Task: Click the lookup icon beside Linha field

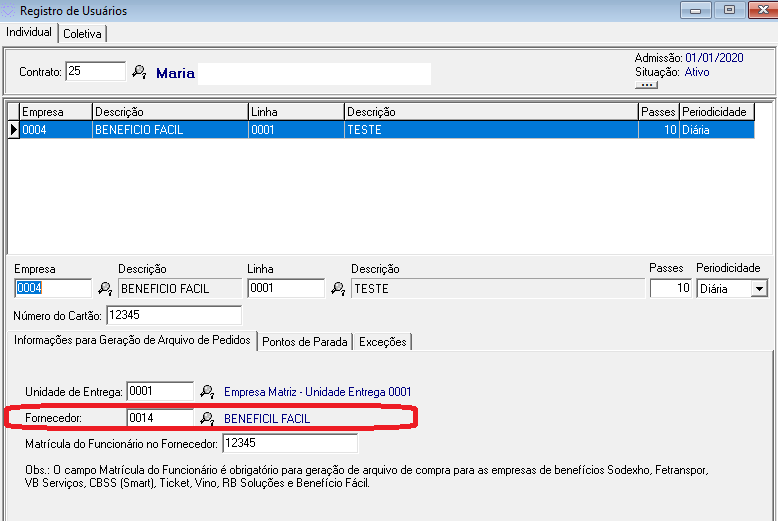Action: 338,289
